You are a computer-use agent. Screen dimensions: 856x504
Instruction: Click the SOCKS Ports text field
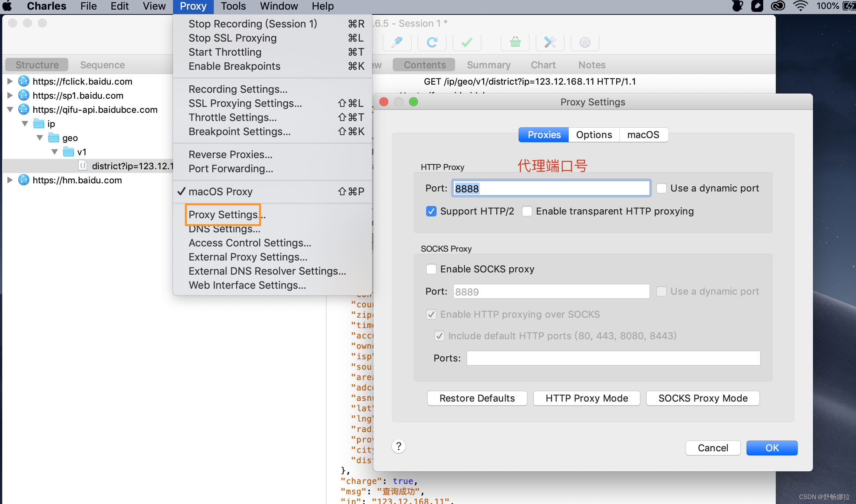pyautogui.click(x=613, y=358)
